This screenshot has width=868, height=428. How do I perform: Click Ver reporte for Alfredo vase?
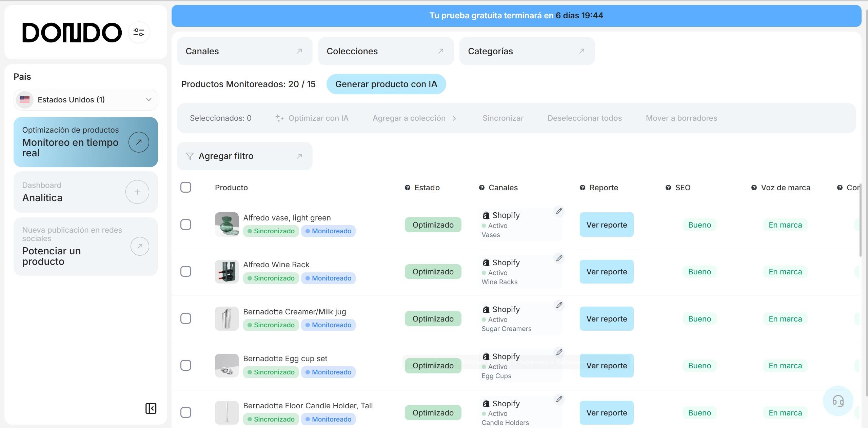pyautogui.click(x=607, y=225)
